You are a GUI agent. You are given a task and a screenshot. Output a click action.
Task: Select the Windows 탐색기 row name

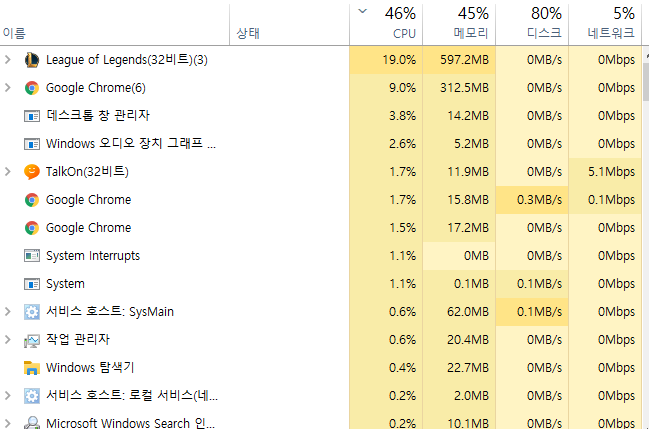(90, 368)
